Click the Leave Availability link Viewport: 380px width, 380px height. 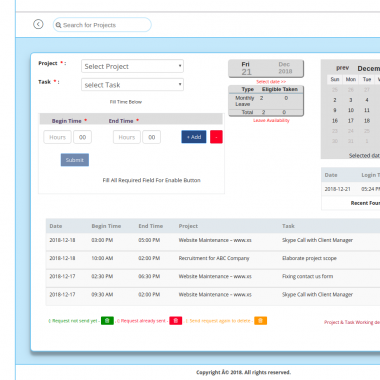271,120
